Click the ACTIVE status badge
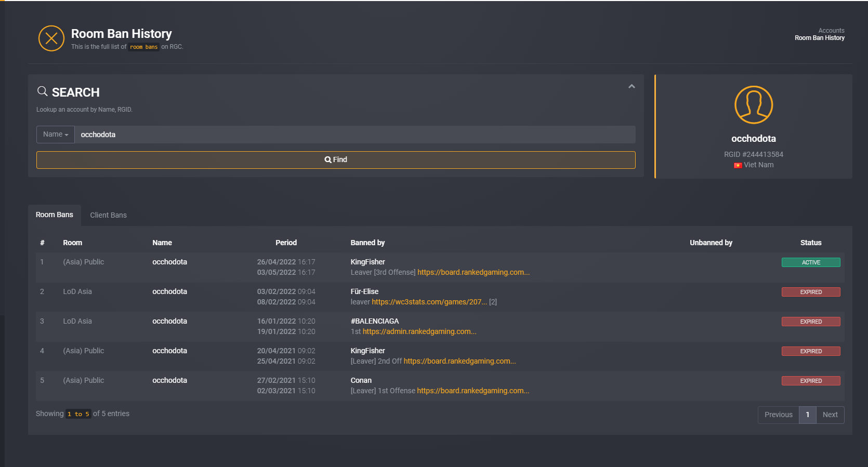868x467 pixels. (811, 262)
